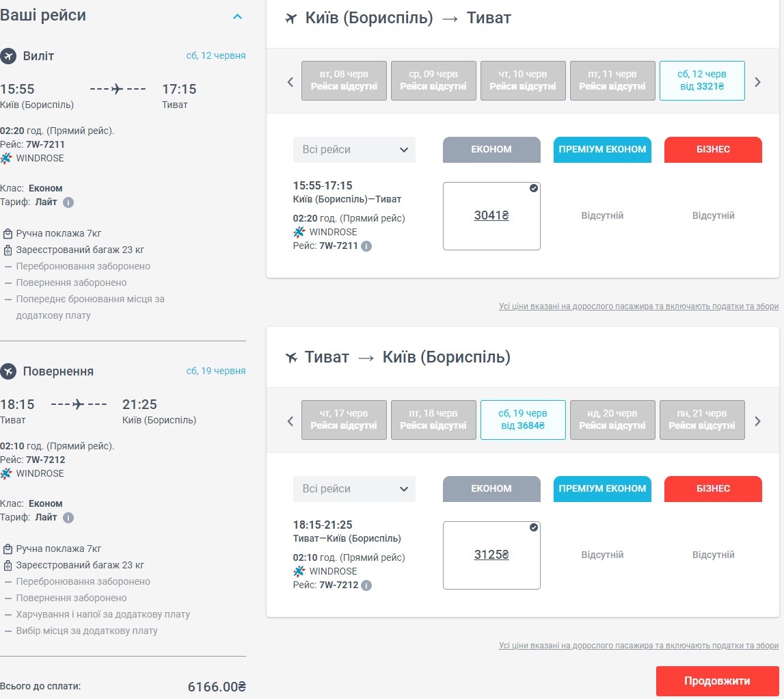Select сб, 19 черв date tab
This screenshot has height=699, width=784.
523,420
